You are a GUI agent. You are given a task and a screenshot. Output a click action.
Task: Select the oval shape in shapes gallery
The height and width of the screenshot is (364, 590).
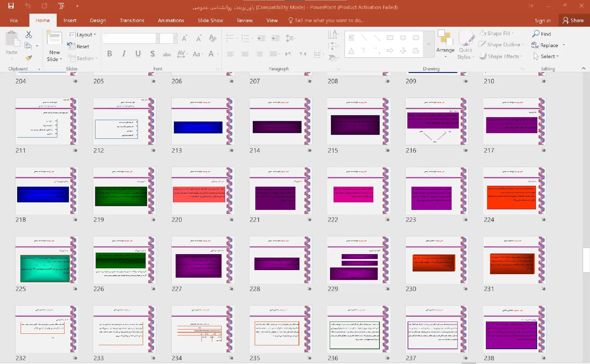403,38
